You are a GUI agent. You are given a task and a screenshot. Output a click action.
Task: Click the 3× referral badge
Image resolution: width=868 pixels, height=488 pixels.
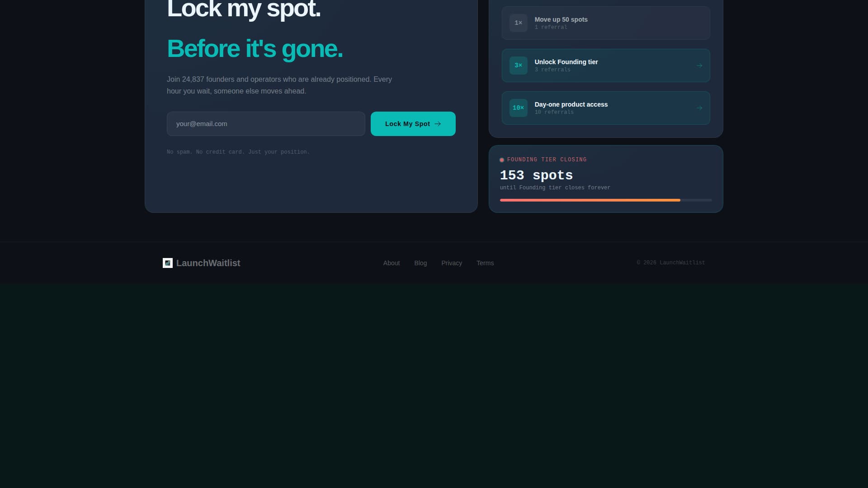[518, 66]
